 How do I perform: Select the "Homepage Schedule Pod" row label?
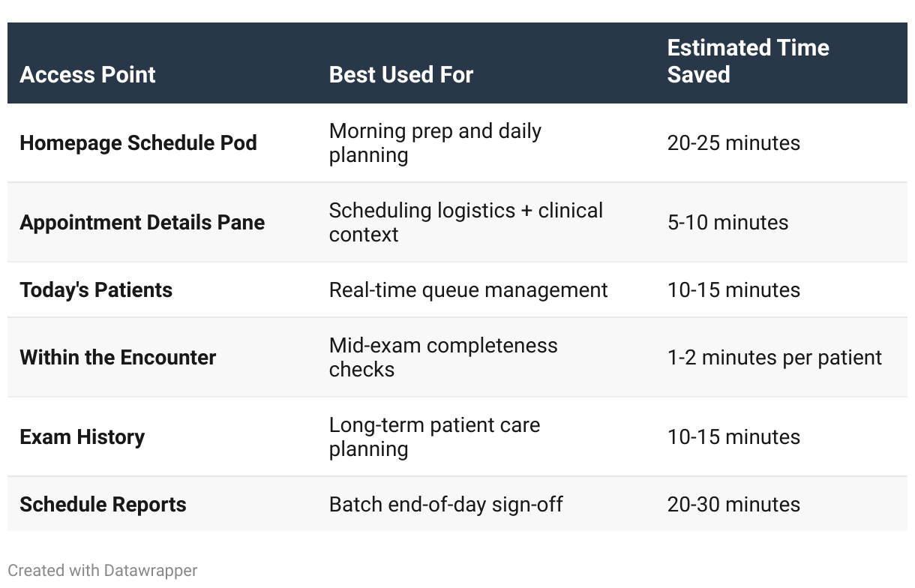pyautogui.click(x=138, y=143)
